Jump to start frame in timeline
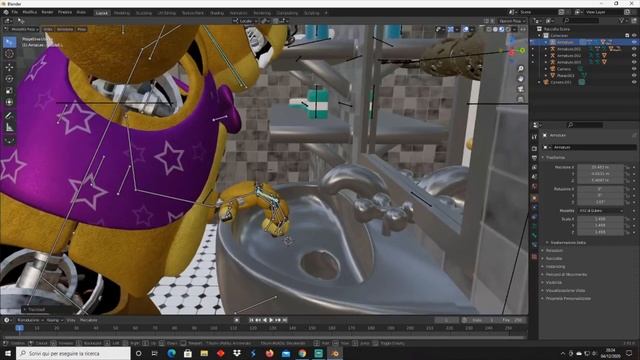This screenshot has height=360, width=640. pos(251,320)
